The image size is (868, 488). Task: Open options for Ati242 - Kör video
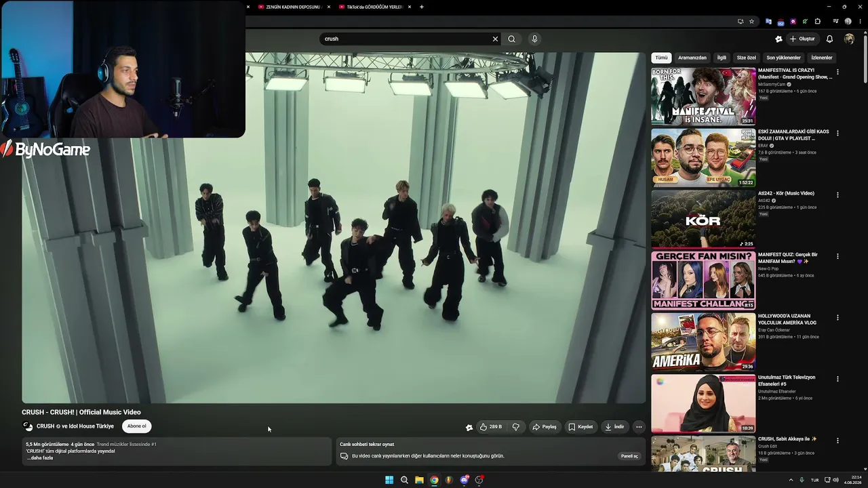pyautogui.click(x=837, y=195)
